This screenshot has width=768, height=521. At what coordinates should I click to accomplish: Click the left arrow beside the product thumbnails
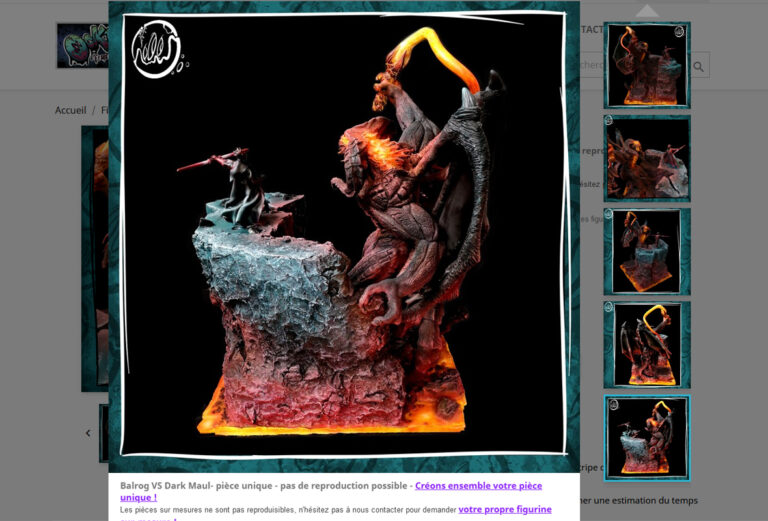tap(88, 433)
